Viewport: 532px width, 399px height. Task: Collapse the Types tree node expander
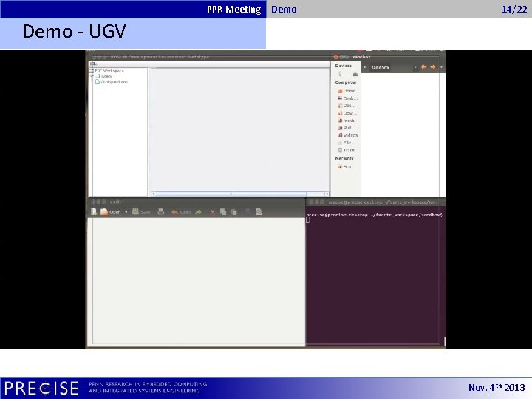[x=92, y=76]
